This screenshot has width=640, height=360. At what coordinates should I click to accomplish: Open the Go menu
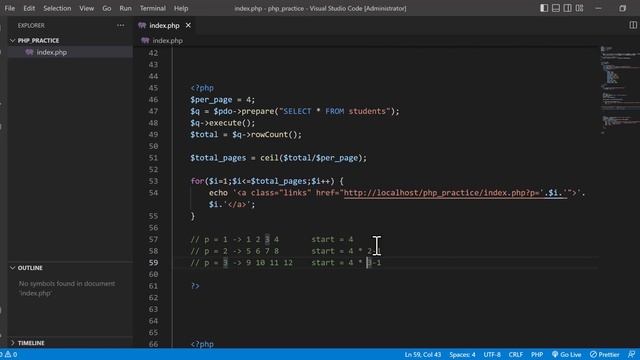point(107,8)
